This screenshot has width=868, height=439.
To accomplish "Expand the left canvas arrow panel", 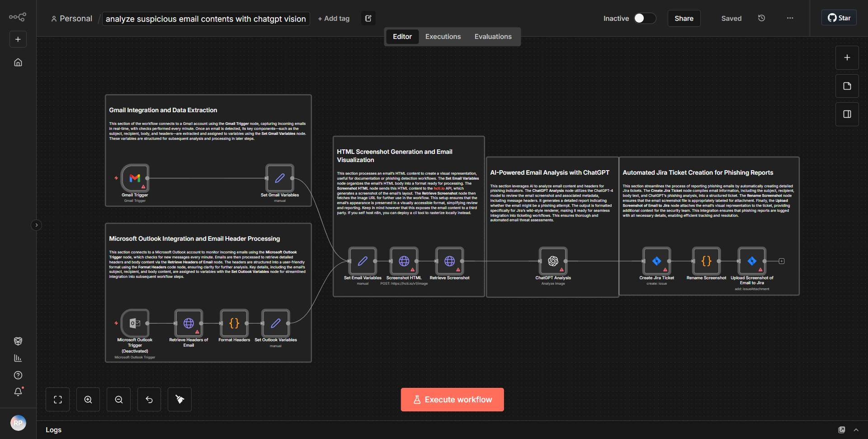I will 36,225.
